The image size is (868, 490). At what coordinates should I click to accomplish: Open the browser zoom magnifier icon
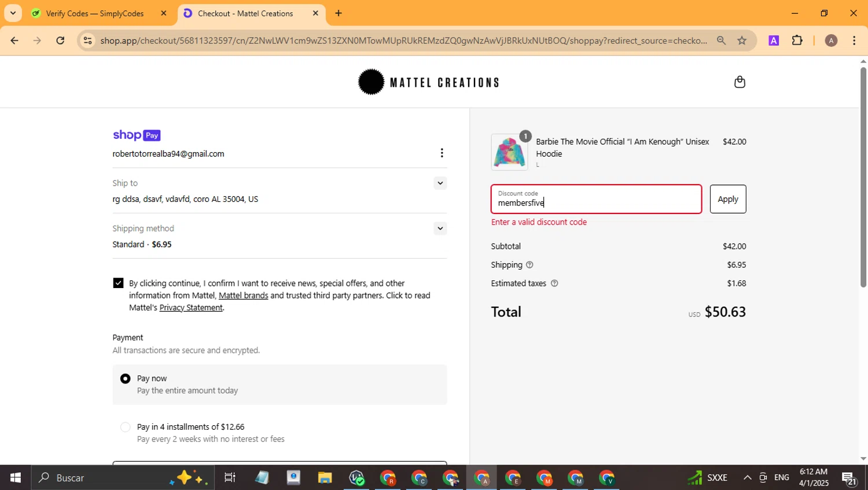point(721,40)
